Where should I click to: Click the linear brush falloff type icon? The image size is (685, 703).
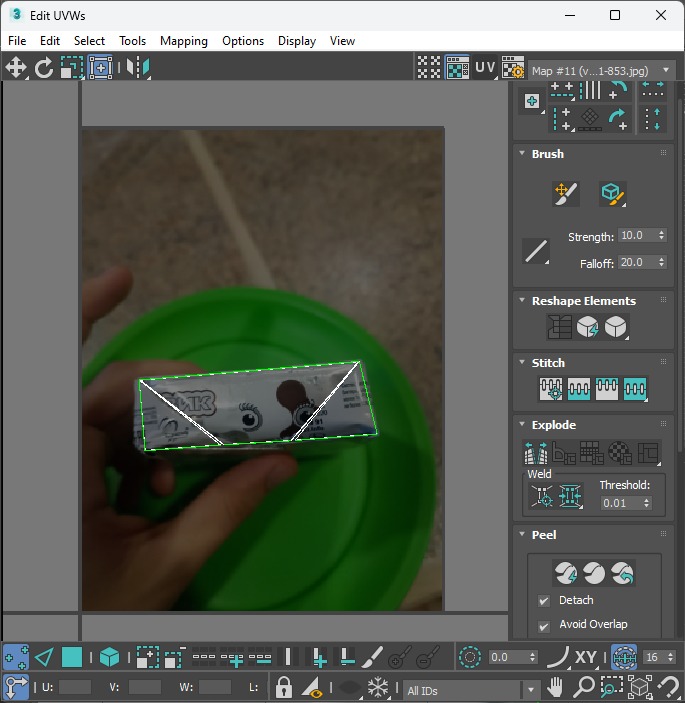coord(536,251)
